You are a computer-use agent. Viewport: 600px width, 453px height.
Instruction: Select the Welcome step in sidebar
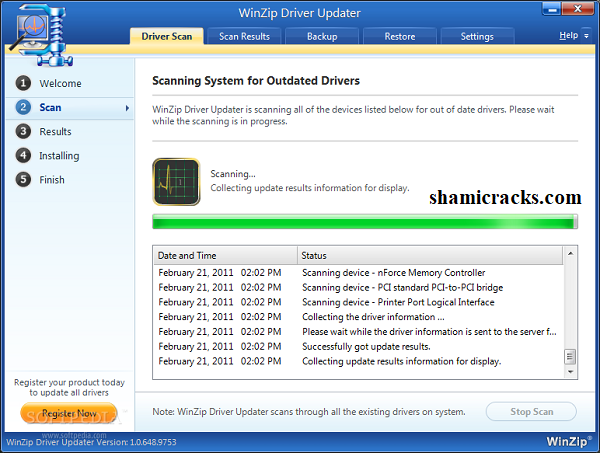click(x=60, y=83)
